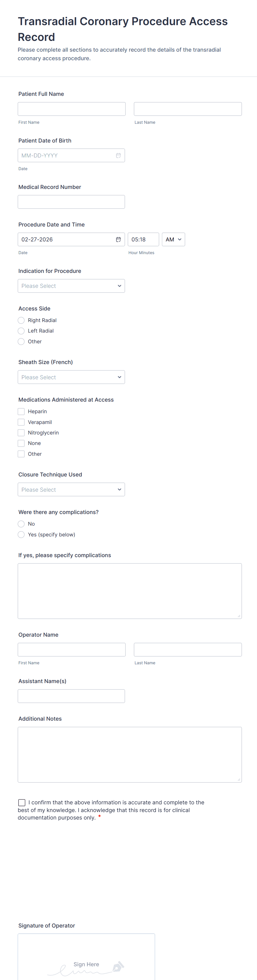Viewport: 257px width, 980px height.
Task: Enable the Nitroglycerin checkbox
Action: click(x=21, y=433)
